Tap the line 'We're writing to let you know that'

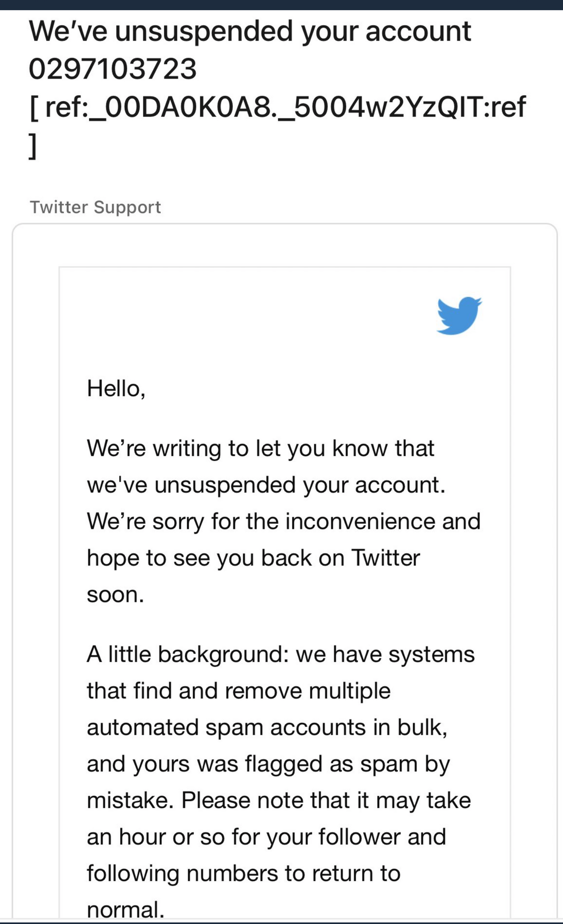[x=260, y=448]
